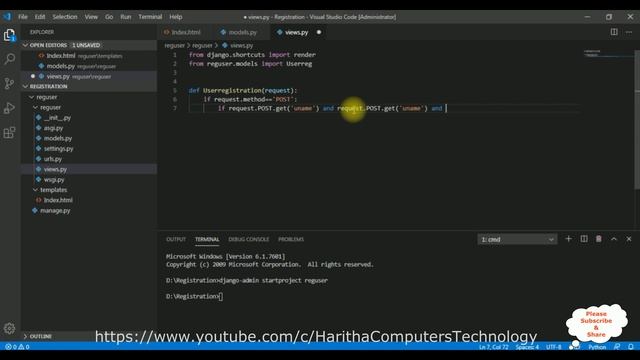Screen dimensions: 640x360
Task: Kill the terminal with trash icon
Action: tap(598, 239)
